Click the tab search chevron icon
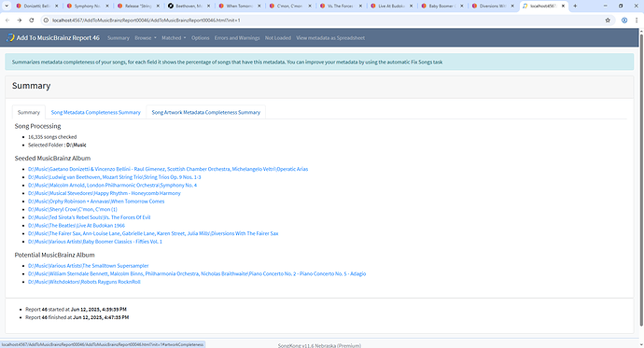644x348 pixels. tap(7, 6)
